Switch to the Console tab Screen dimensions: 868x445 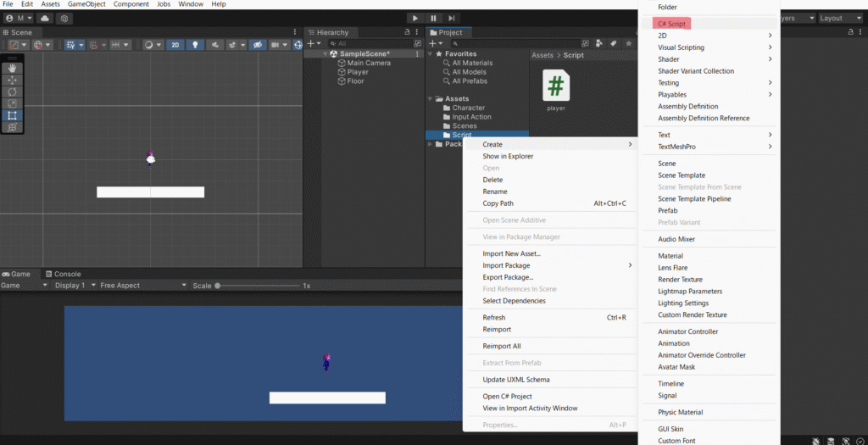coord(67,274)
